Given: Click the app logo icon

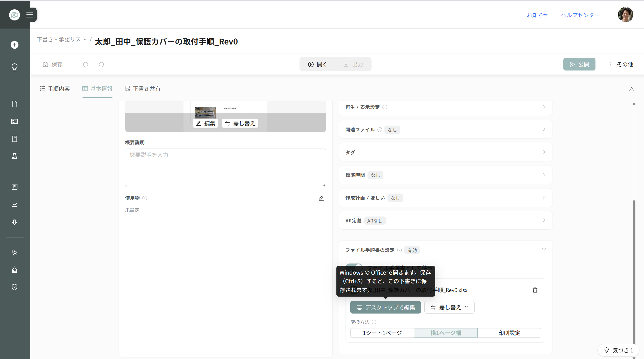Looking at the screenshot, I should tap(14, 15).
